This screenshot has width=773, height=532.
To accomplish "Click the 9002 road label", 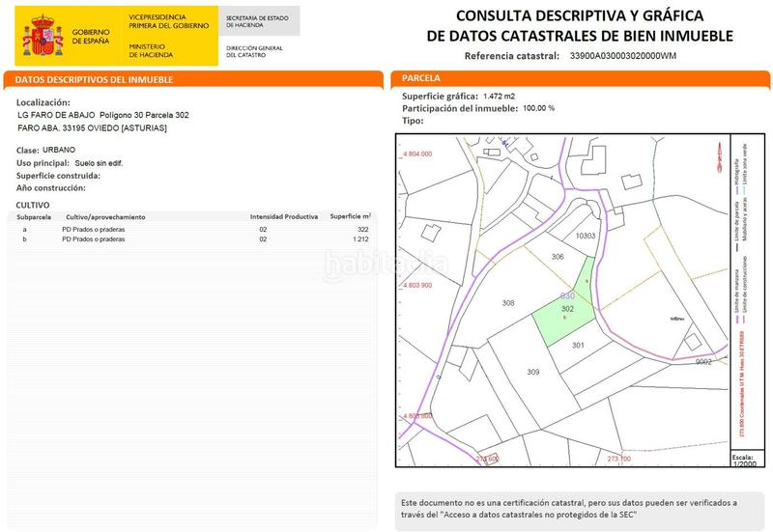I will (x=703, y=362).
